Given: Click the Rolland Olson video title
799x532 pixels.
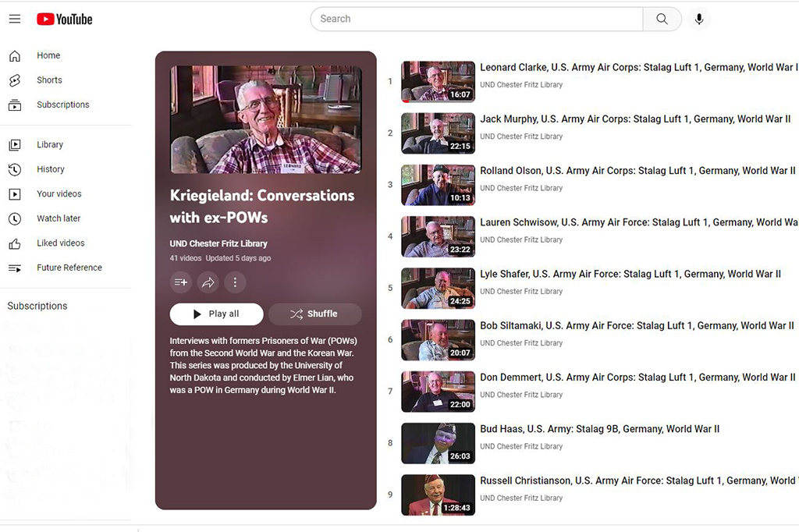Looking at the screenshot, I should point(637,171).
